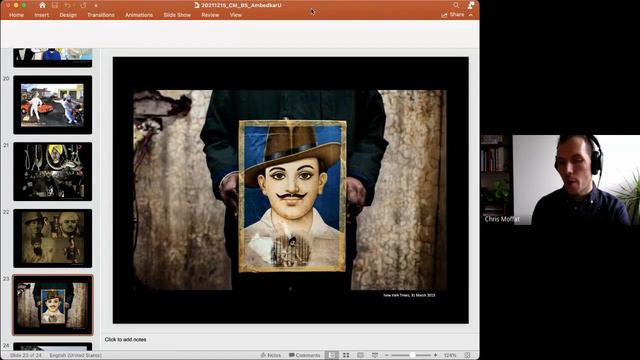Screen dimensions: 640x360
Task: Click the zoom out minus button
Action: click(x=387, y=355)
